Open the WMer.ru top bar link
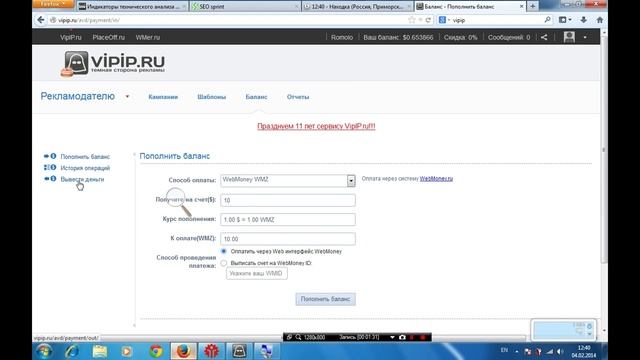This screenshot has height=360, width=640. [148, 37]
